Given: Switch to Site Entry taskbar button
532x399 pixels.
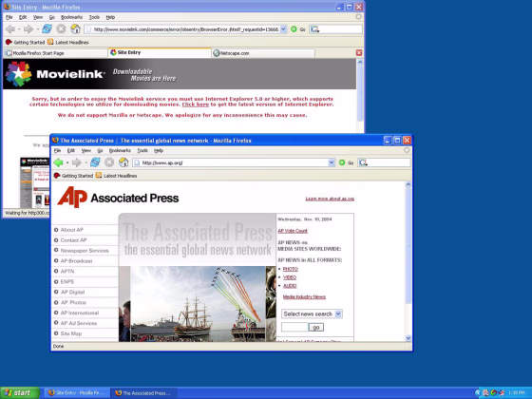Looking at the screenshot, I should (x=77, y=393).
